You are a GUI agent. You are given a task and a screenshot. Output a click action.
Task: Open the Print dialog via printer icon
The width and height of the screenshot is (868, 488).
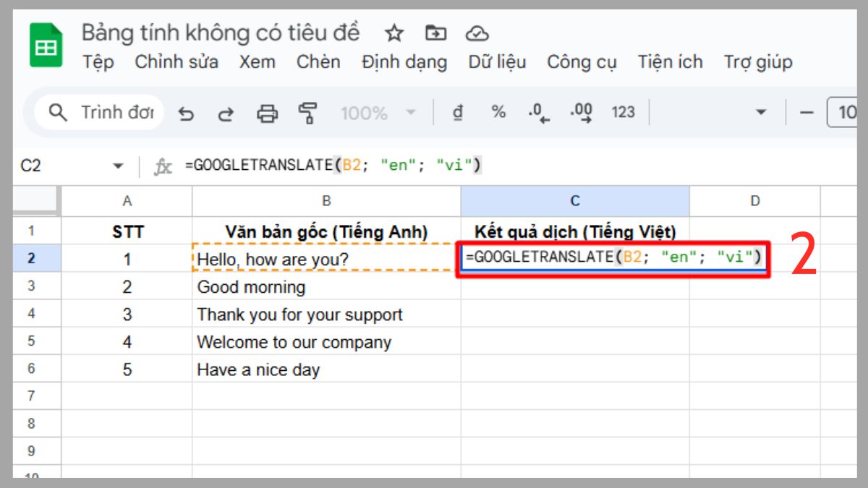268,113
